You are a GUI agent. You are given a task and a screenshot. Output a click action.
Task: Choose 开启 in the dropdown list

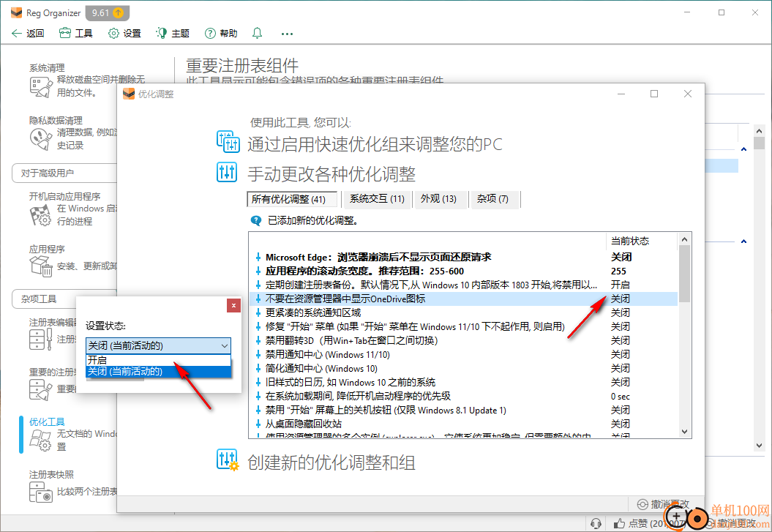[158, 360]
